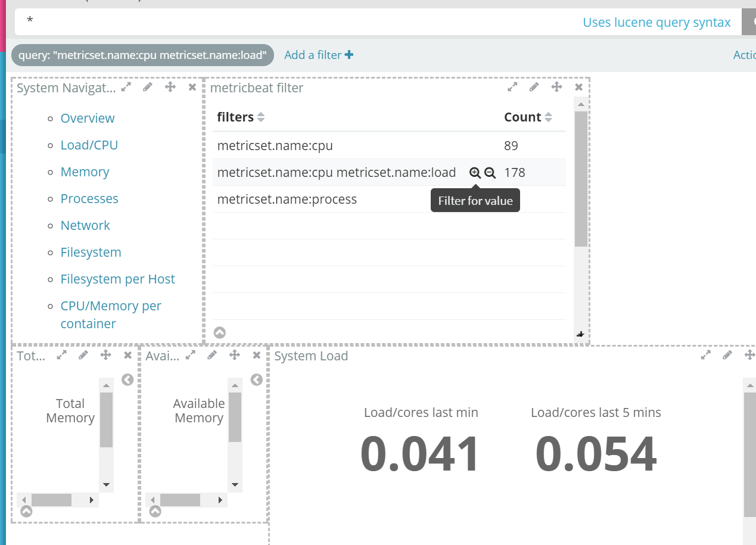Toggle legend of Total Memory panel

pyautogui.click(x=127, y=379)
